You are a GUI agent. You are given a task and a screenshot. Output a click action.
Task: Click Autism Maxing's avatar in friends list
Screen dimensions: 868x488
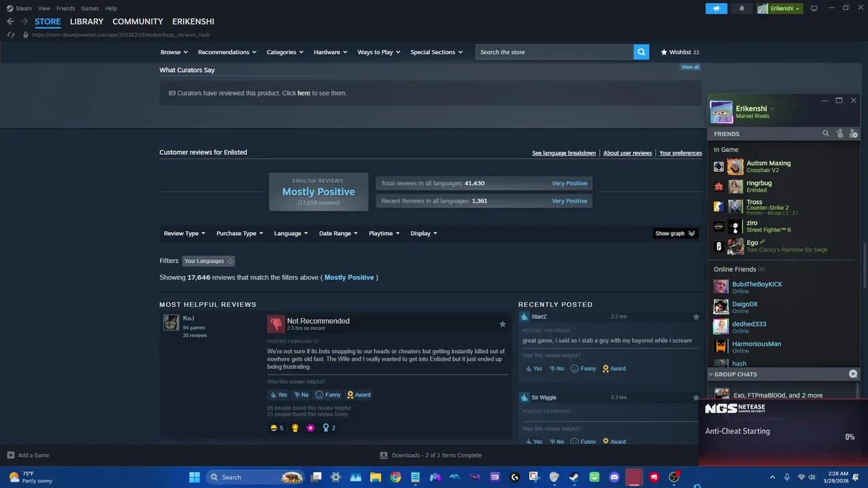click(x=735, y=167)
